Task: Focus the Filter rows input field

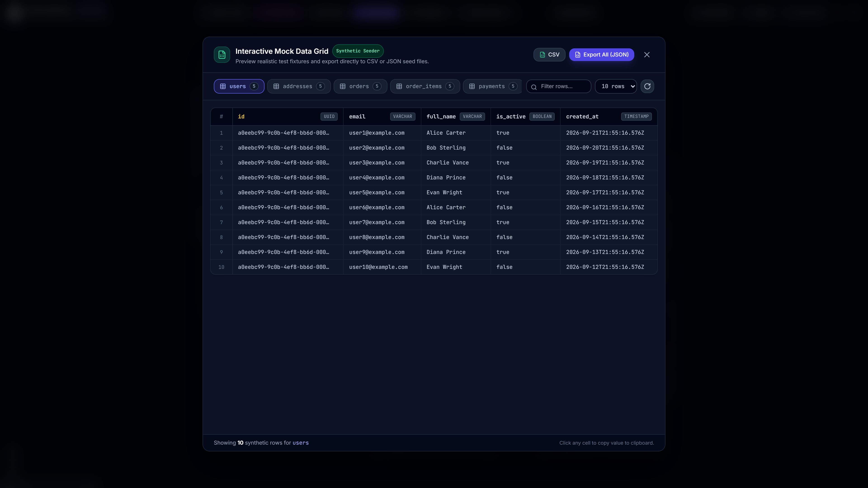Action: (558, 86)
